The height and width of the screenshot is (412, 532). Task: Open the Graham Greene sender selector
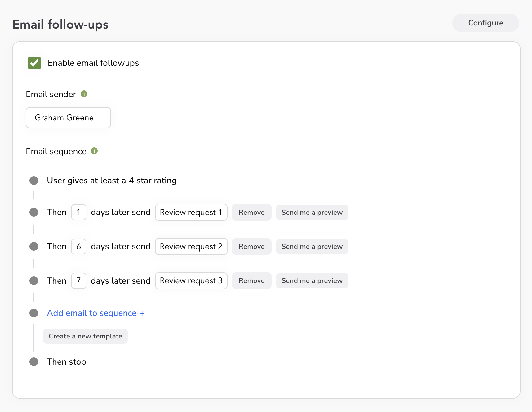(x=68, y=118)
